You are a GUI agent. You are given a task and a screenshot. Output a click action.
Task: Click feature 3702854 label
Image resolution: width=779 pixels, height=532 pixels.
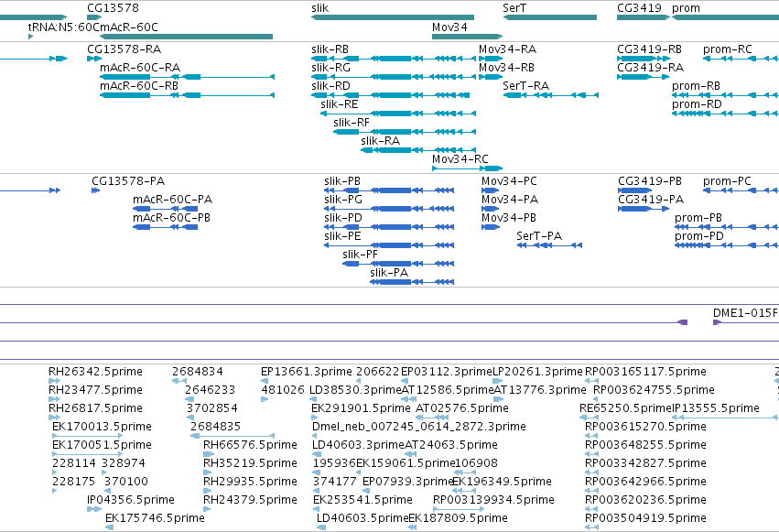click(212, 407)
